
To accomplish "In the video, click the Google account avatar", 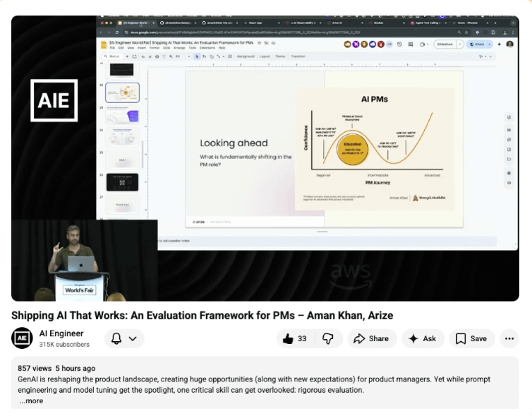I will 509,44.
